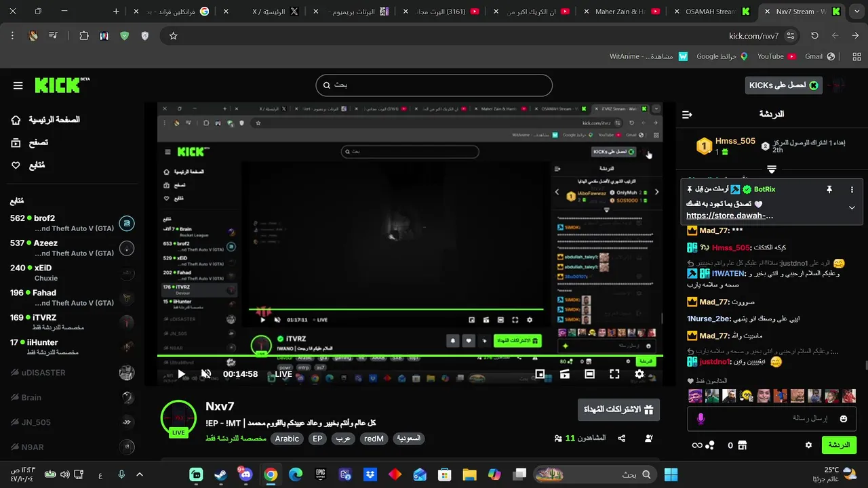
Task: Open the Browse sidebar item
Action: click(x=30, y=142)
